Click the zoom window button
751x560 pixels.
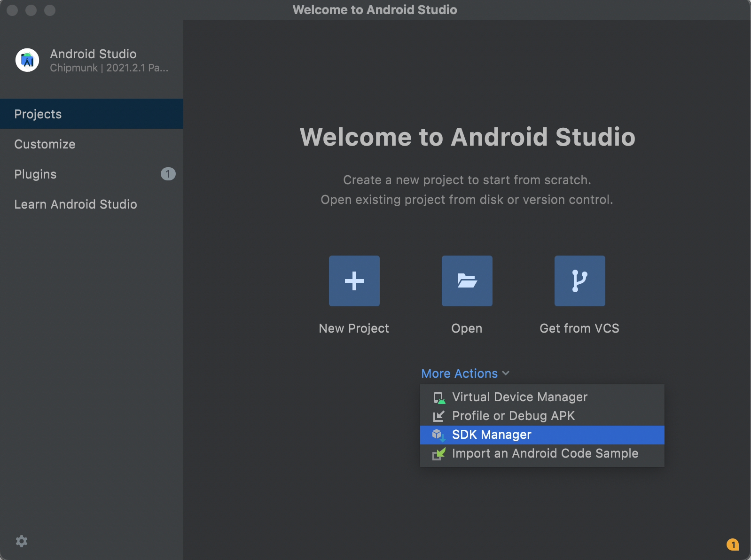point(50,10)
